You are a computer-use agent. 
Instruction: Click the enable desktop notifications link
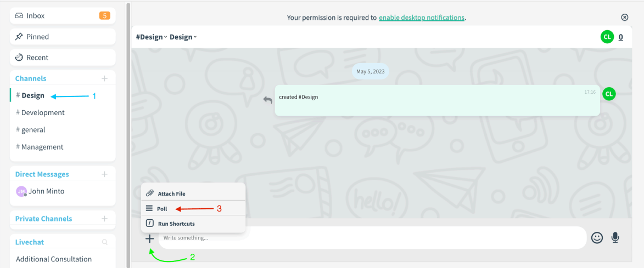point(422,18)
